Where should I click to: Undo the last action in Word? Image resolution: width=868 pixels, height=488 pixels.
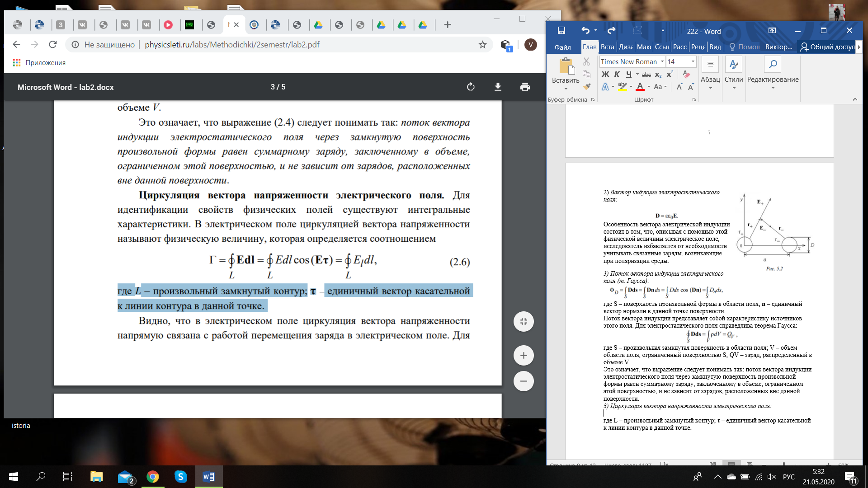pyautogui.click(x=585, y=31)
